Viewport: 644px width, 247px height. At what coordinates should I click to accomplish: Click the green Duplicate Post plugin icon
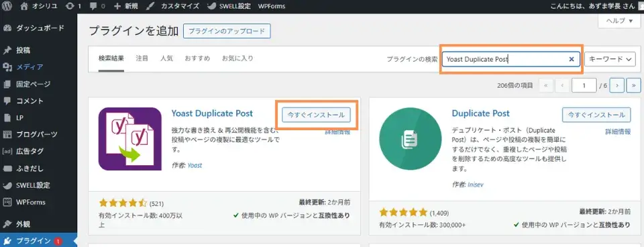411,139
